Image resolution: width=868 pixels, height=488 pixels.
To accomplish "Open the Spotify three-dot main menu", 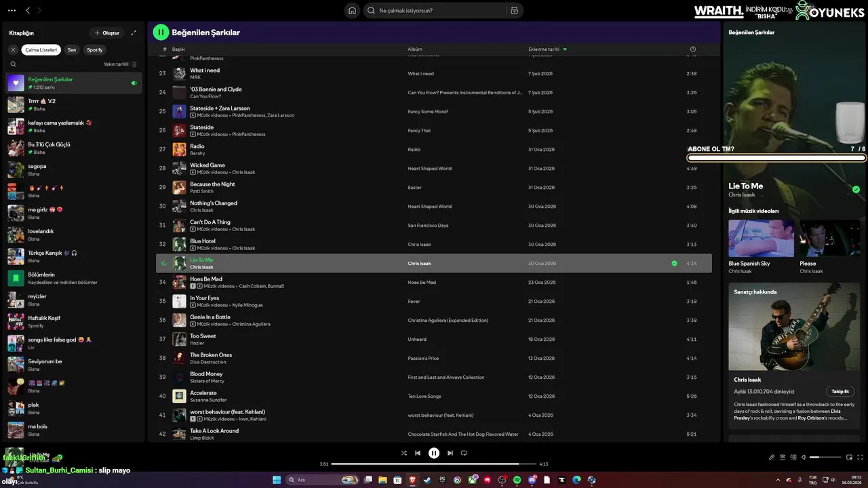I will pos(12,10).
